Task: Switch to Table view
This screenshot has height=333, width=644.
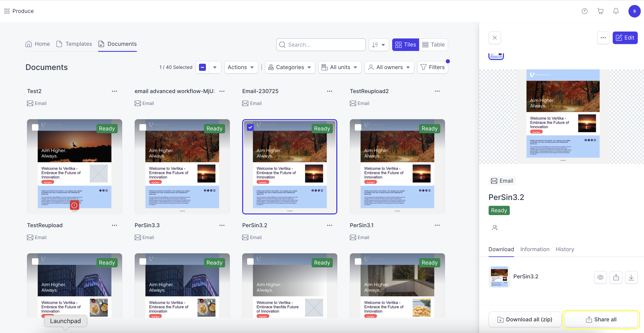Action: (x=433, y=45)
